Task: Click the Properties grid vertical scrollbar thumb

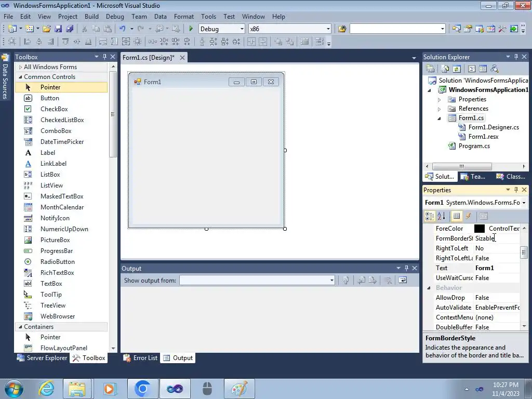Action: 524,252
